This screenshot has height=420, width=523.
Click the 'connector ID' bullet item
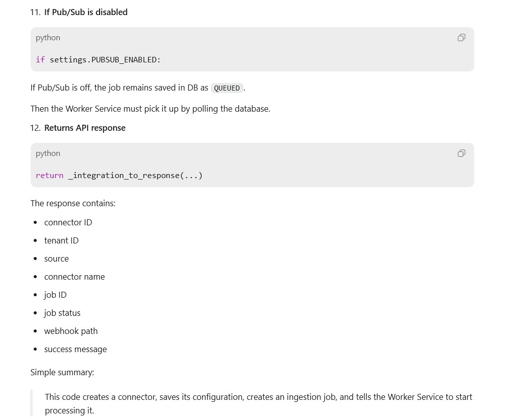point(68,222)
